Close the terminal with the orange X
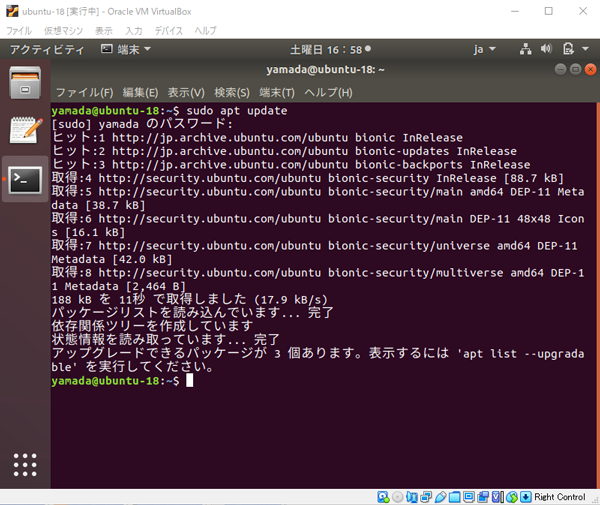The width and height of the screenshot is (600, 505). [590, 69]
